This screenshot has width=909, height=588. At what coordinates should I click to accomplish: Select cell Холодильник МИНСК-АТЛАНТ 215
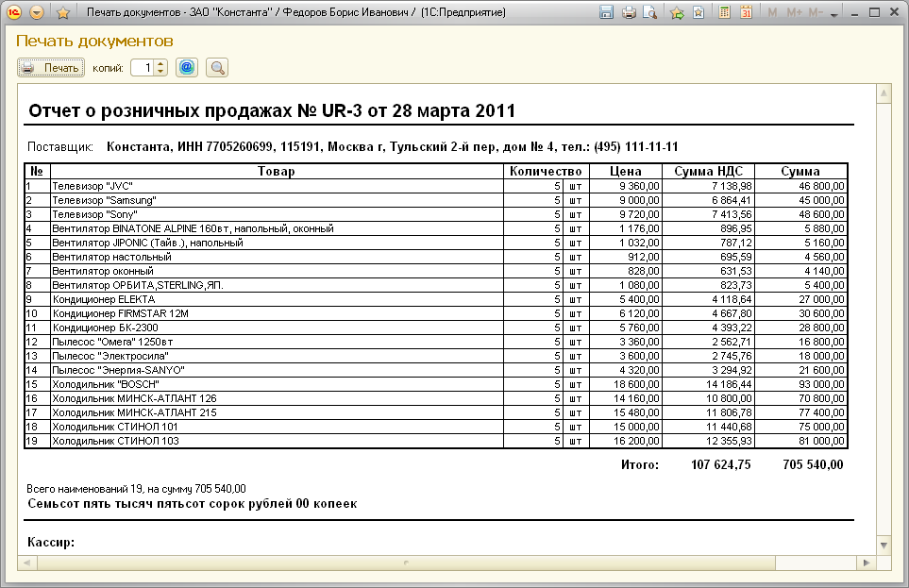pos(277,412)
